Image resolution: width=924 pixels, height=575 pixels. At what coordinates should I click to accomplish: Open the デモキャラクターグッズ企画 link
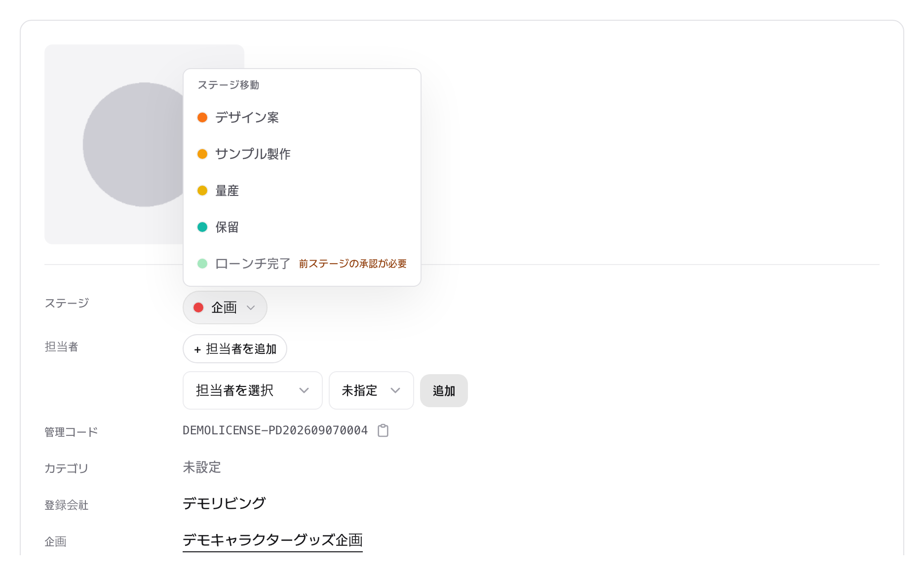(272, 540)
